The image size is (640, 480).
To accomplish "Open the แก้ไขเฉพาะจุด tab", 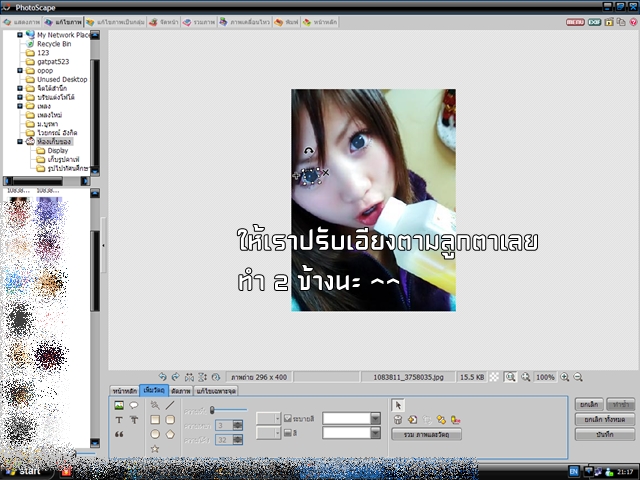I will point(216,391).
